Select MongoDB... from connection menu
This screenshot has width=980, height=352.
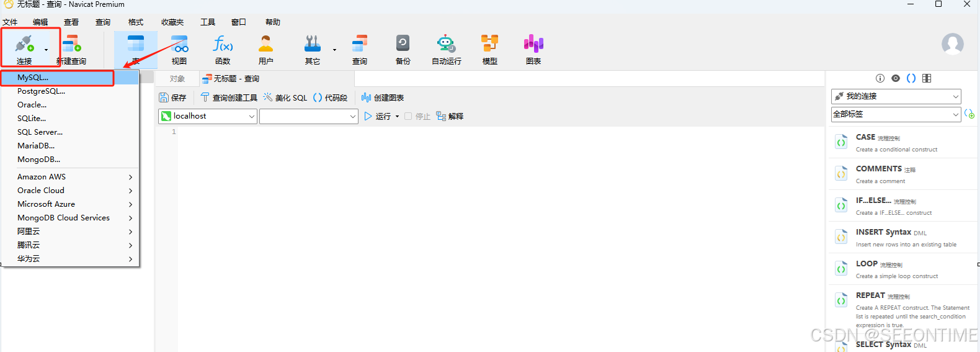click(70, 160)
